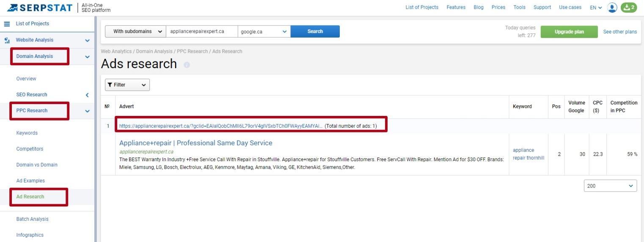The image size is (644, 242).
Task: Click the domain input field appliancerepairexpert.ca
Action: click(x=202, y=32)
